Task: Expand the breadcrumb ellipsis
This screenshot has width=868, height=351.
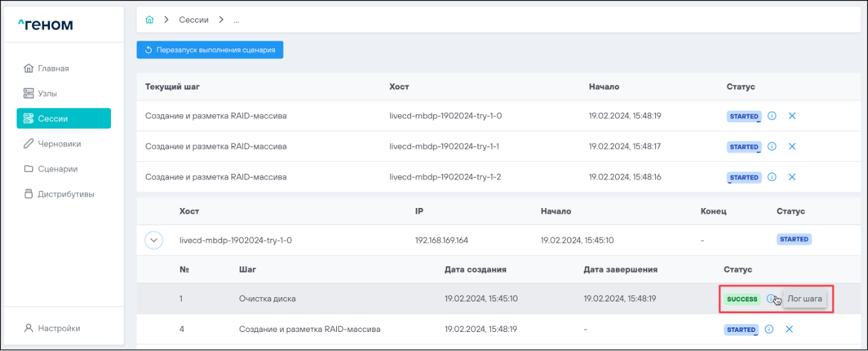Action: coord(236,20)
